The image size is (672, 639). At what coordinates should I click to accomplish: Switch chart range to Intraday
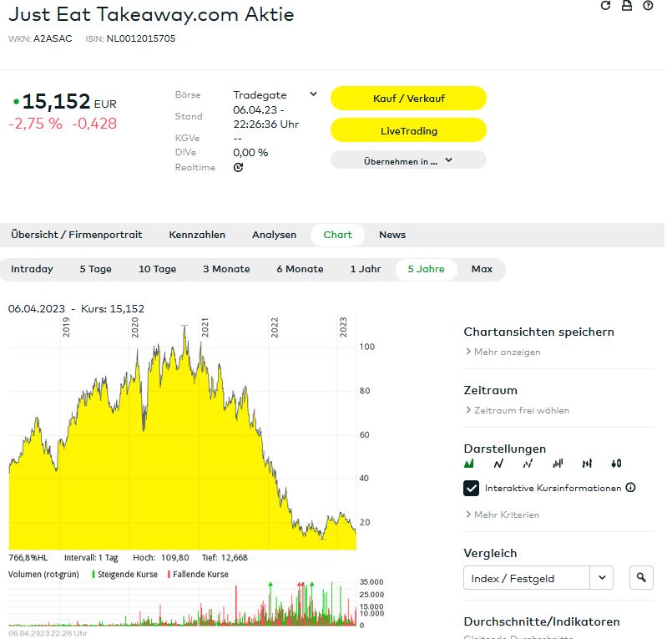coord(32,269)
